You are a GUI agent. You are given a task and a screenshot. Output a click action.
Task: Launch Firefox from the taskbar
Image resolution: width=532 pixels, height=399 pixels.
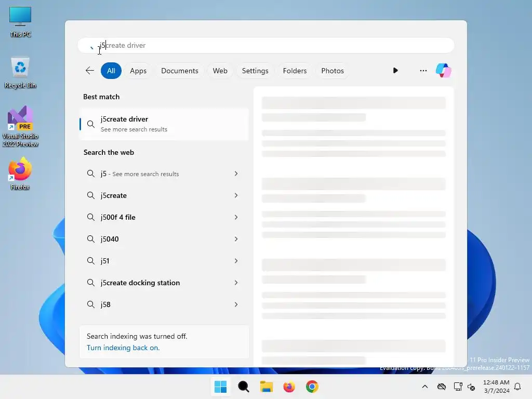tap(289, 387)
